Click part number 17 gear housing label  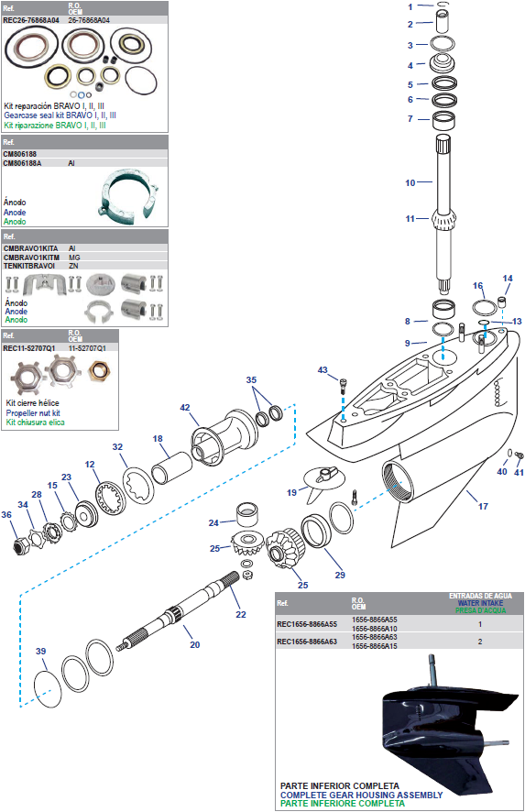pyautogui.click(x=483, y=507)
